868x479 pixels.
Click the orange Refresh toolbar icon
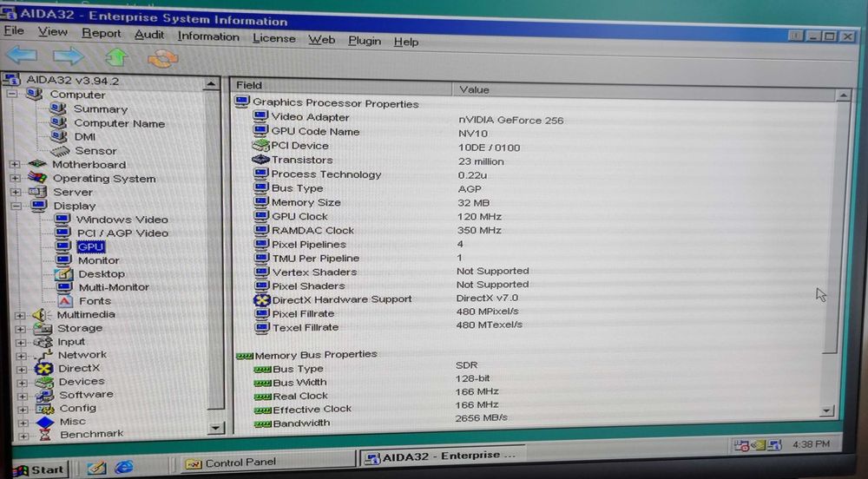(162, 58)
